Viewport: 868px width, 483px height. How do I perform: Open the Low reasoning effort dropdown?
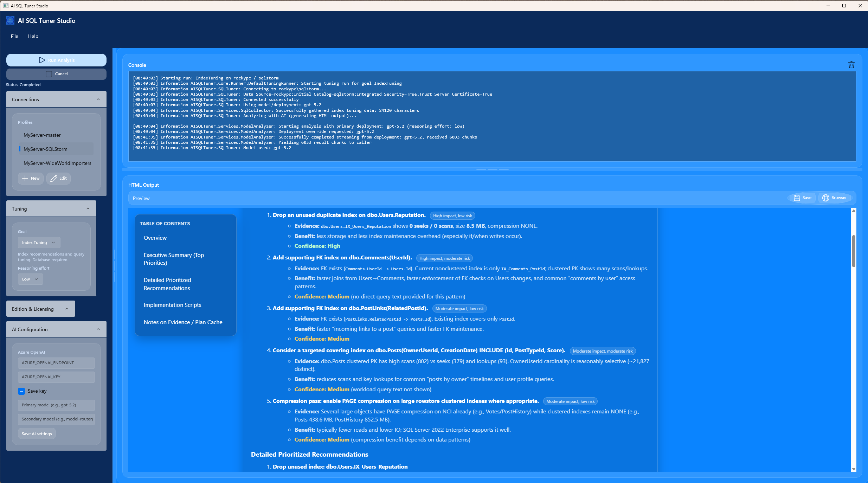(30, 279)
